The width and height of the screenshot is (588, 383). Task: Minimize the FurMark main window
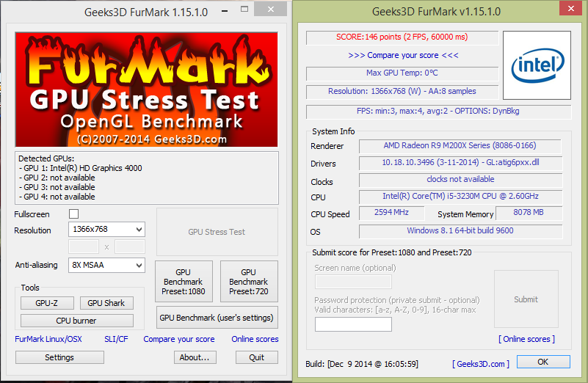click(x=225, y=11)
